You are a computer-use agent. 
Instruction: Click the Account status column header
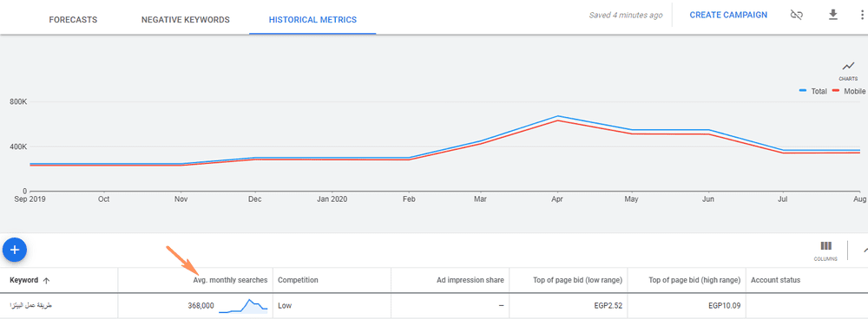775,280
